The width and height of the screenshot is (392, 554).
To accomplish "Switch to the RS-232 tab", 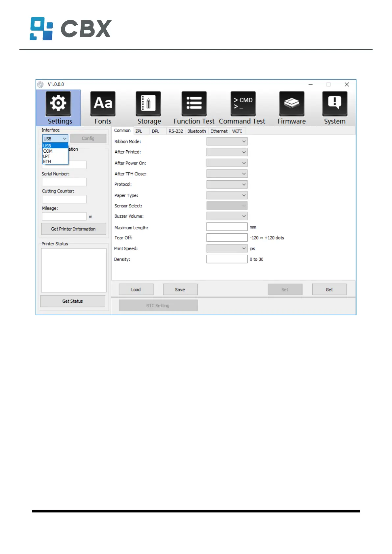I will (176, 131).
